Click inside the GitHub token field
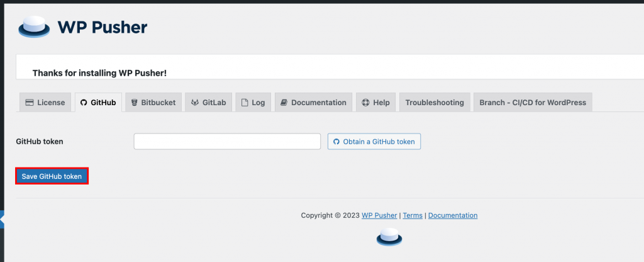Image resolution: width=644 pixels, height=262 pixels. coord(227,142)
